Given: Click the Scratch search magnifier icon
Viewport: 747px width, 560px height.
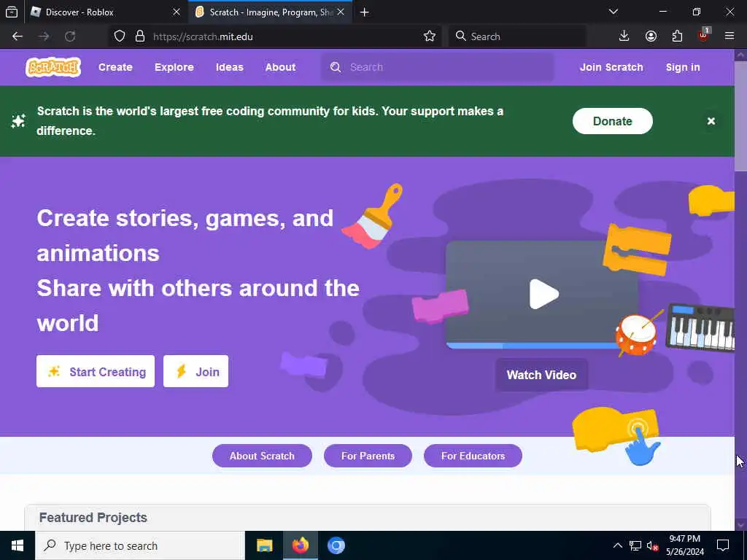Looking at the screenshot, I should [336, 67].
